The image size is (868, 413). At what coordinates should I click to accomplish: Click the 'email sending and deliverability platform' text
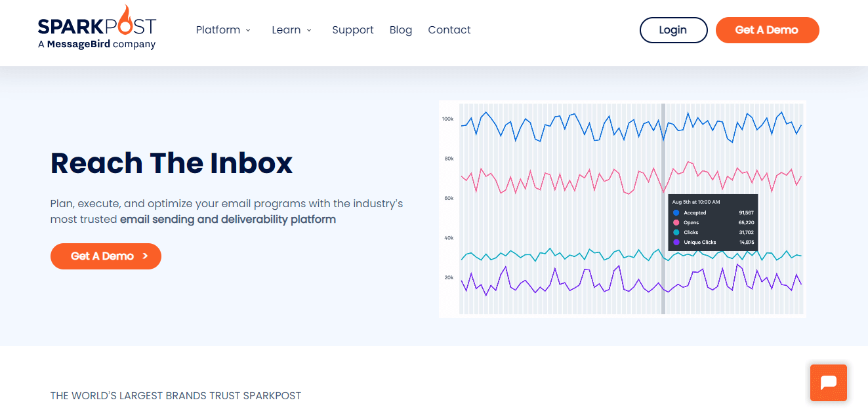(228, 220)
